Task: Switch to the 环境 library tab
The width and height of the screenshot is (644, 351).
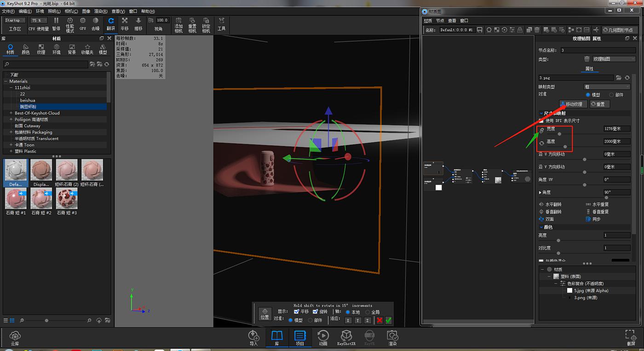Action: click(x=56, y=49)
